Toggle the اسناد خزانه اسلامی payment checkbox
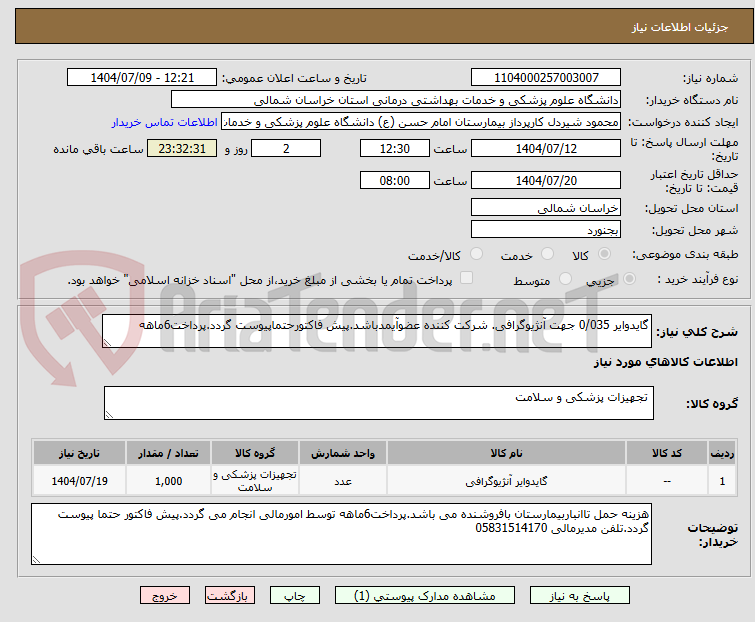This screenshot has width=755, height=622. click(466, 277)
